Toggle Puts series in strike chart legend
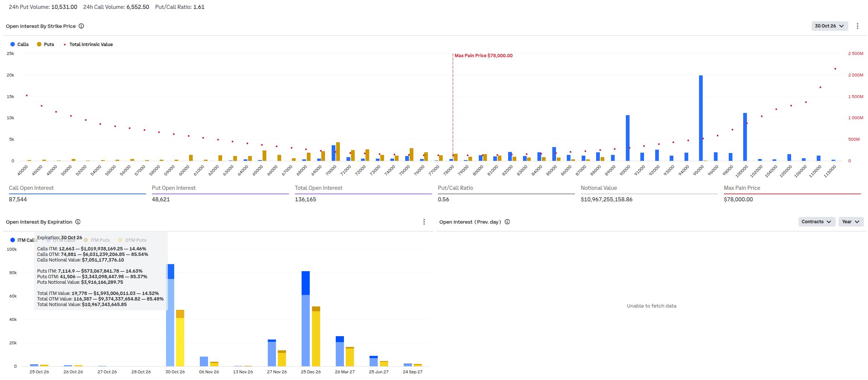The height and width of the screenshot is (380, 868). click(45, 44)
